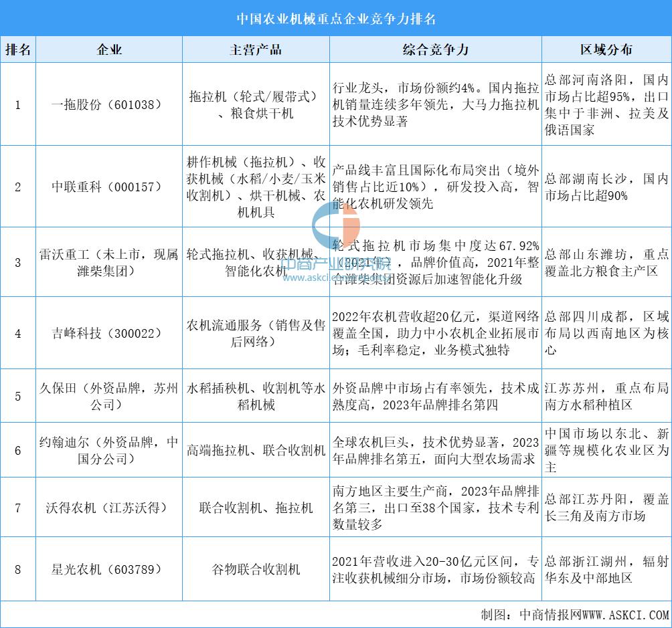Click rank number 5 cell
The image size is (672, 628).
pyautogui.click(x=18, y=396)
